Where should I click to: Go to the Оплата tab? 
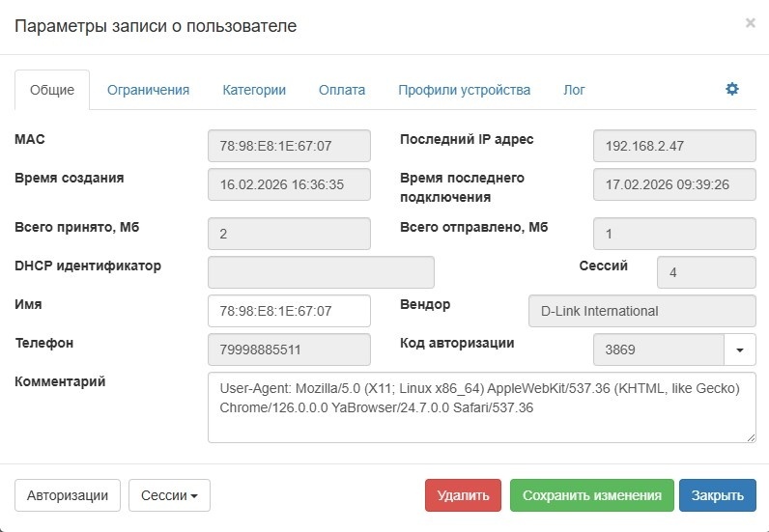tap(342, 90)
